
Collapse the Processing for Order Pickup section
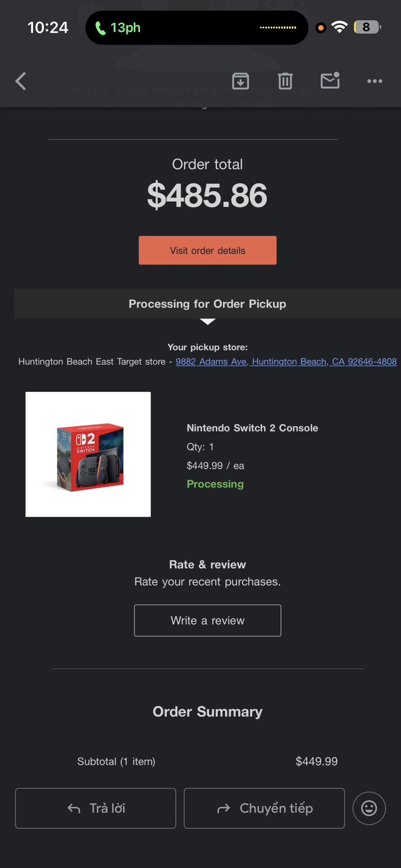tap(207, 303)
